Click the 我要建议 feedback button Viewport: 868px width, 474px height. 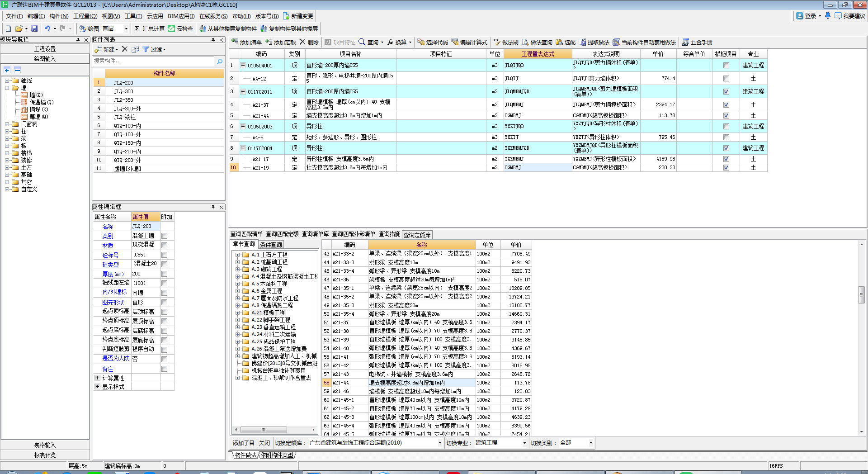[850, 16]
